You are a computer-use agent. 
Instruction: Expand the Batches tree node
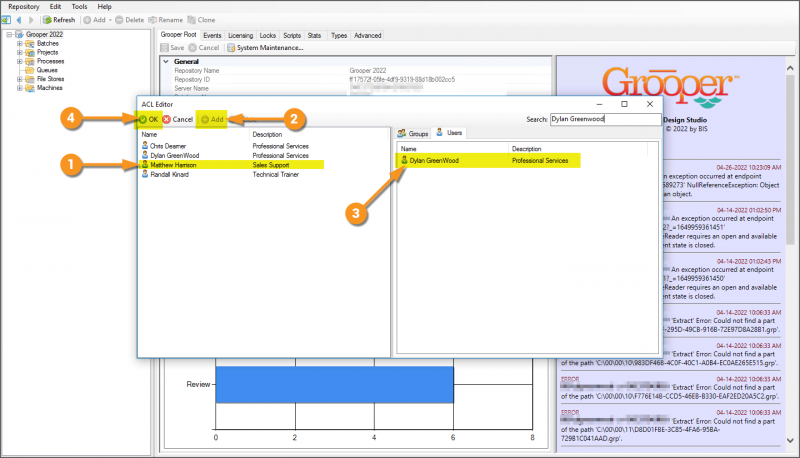click(19, 44)
